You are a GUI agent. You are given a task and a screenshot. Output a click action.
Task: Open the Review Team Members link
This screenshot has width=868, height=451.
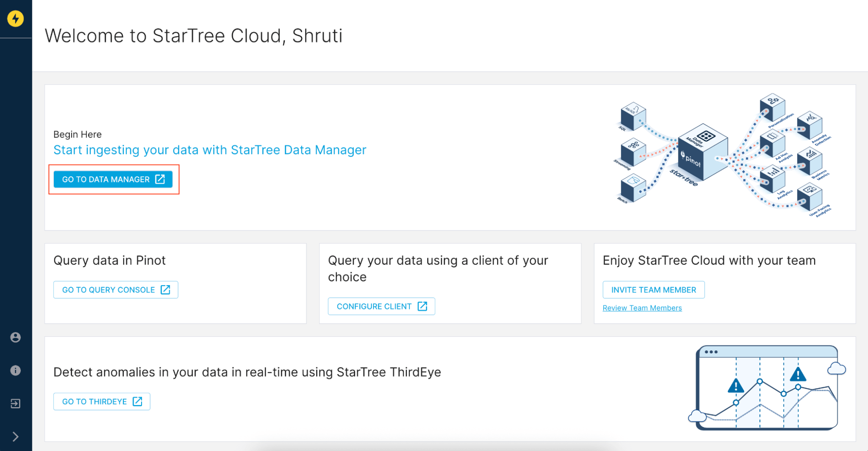click(x=642, y=308)
